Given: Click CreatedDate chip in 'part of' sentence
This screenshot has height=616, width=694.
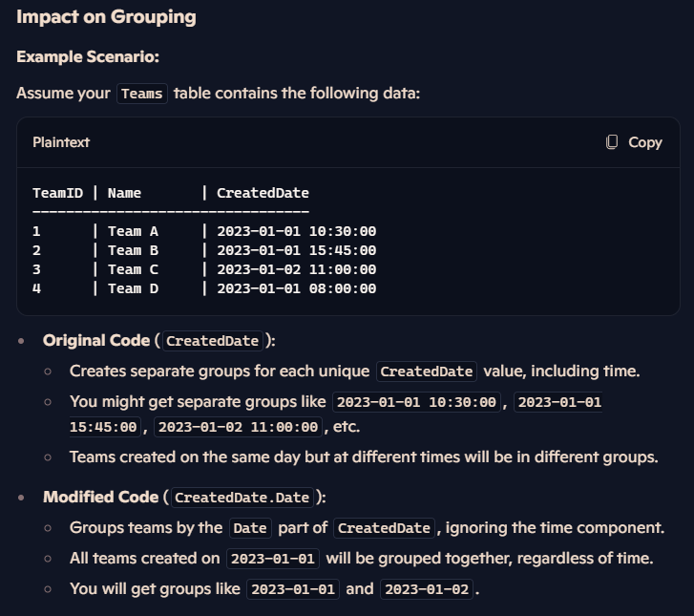Looking at the screenshot, I should tap(384, 528).
